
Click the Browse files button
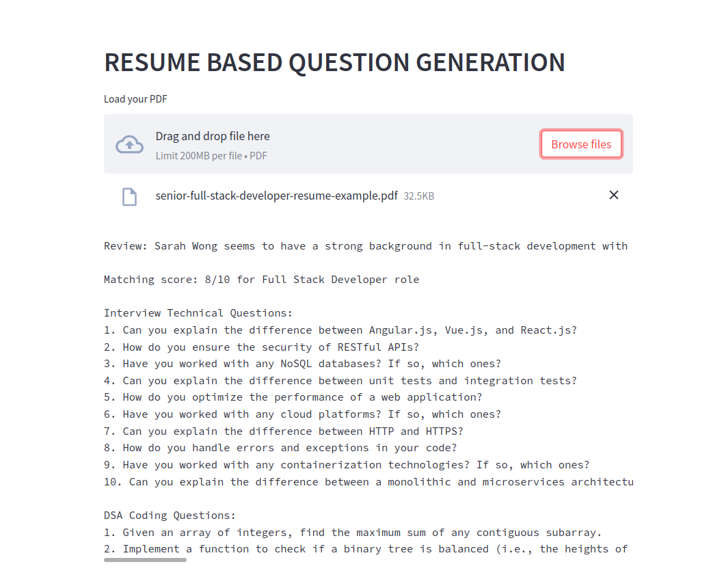tap(581, 144)
